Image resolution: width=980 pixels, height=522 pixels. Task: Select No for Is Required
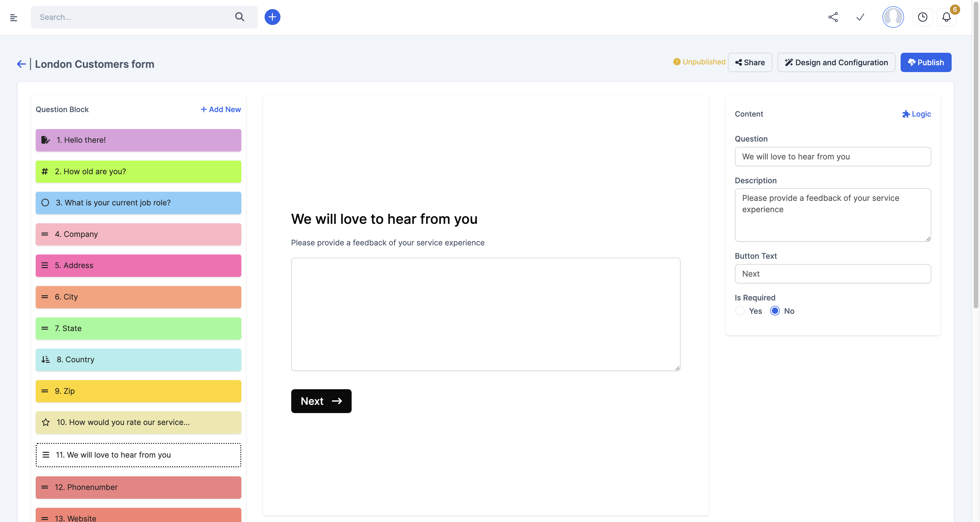(775, 311)
